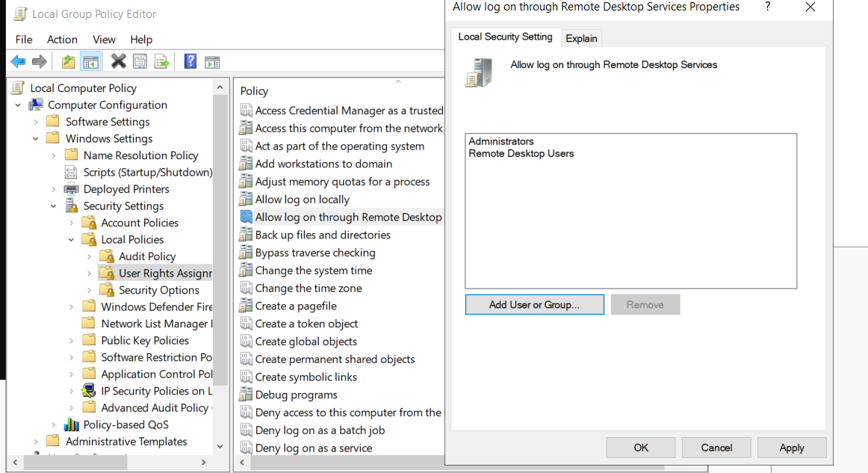Click the Forward arrow toolbar icon

(40, 61)
